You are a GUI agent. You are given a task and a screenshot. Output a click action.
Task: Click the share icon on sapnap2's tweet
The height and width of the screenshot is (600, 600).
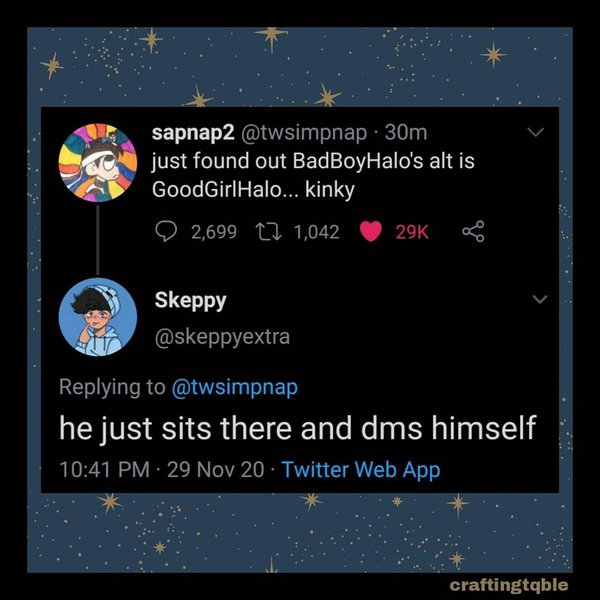click(x=471, y=232)
